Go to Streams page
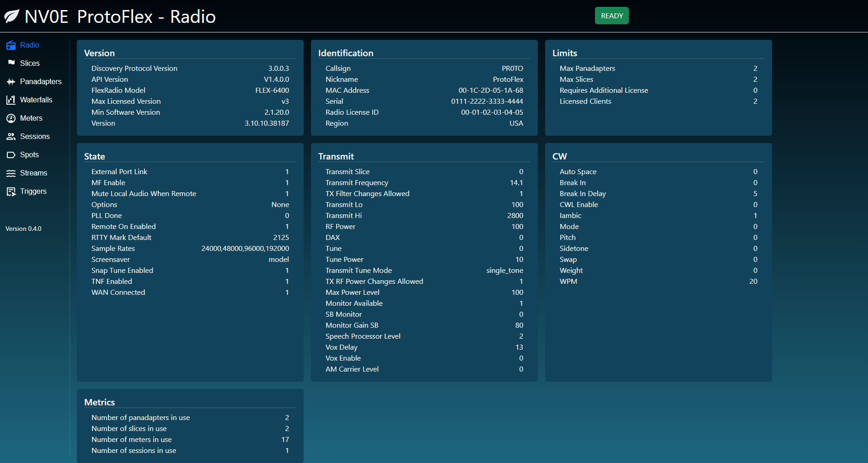The height and width of the screenshot is (463, 868). (x=33, y=173)
